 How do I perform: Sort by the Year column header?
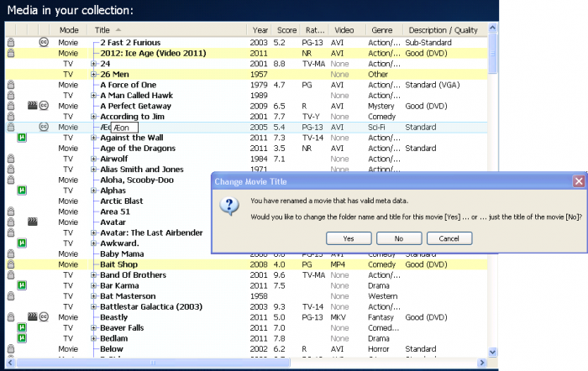[x=260, y=30]
